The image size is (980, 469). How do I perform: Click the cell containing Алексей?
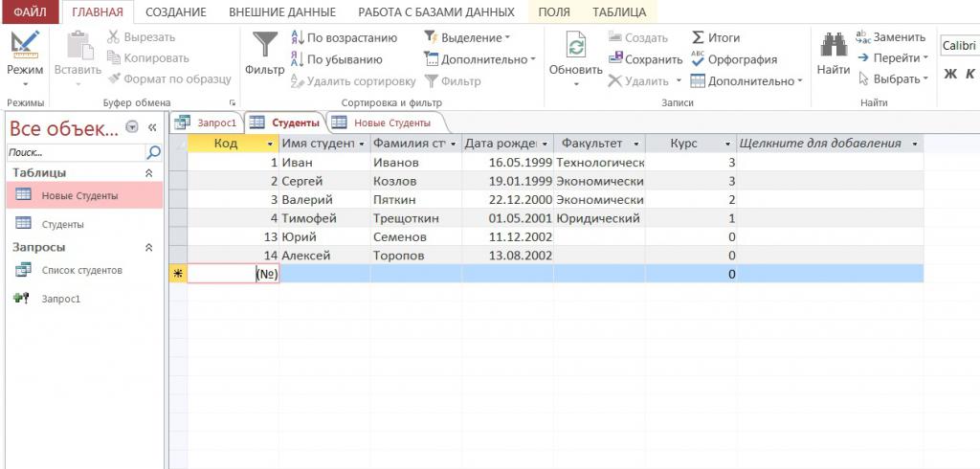(x=325, y=256)
